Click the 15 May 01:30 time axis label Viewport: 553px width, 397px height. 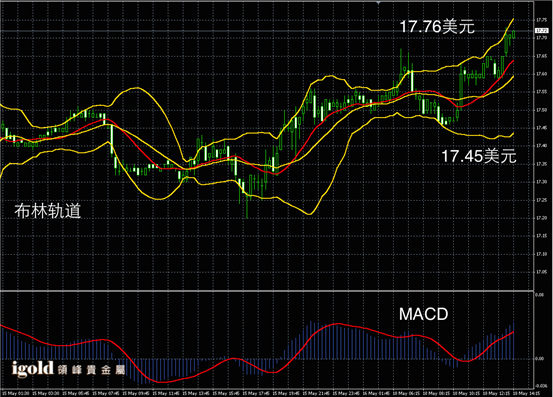(15, 393)
